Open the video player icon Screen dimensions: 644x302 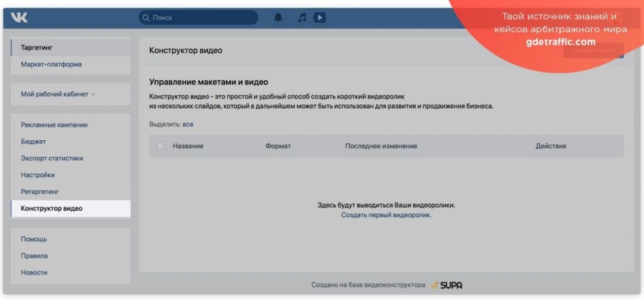(320, 18)
